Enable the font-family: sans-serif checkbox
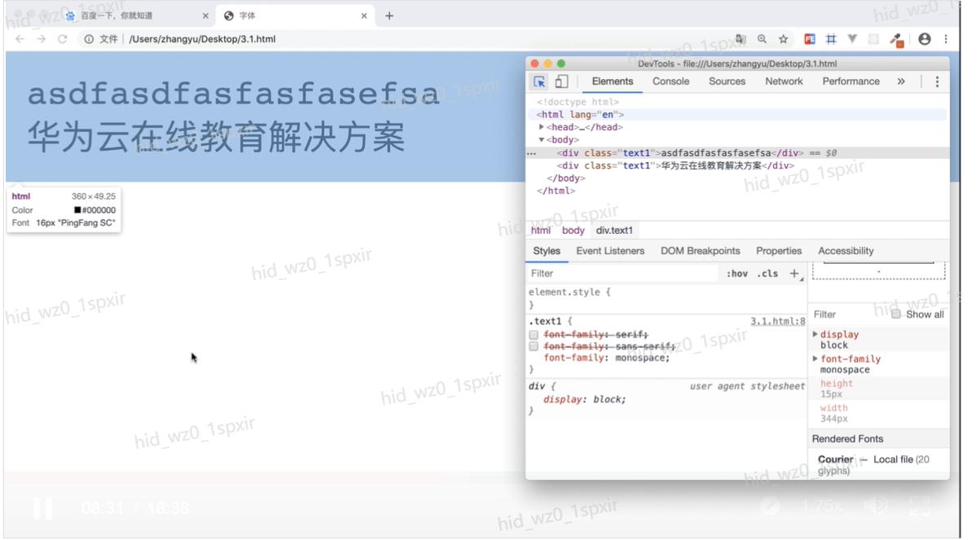Viewport: 980px width, 540px height. [x=534, y=346]
